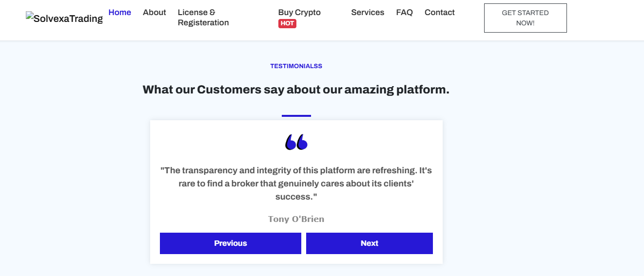Click the blue quotation marks icon
Screen dimensions: 644x276
[296, 142]
